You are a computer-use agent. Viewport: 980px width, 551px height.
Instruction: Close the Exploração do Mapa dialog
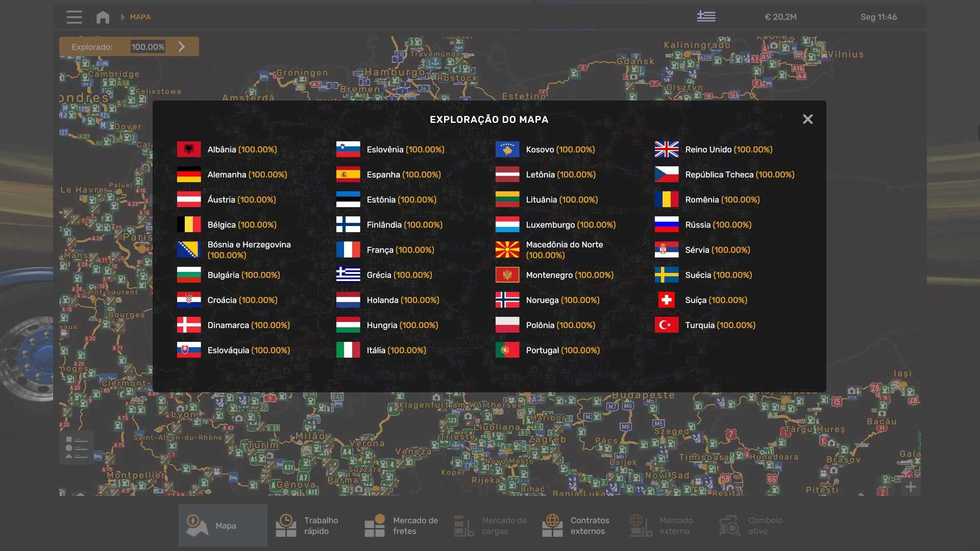coord(807,119)
